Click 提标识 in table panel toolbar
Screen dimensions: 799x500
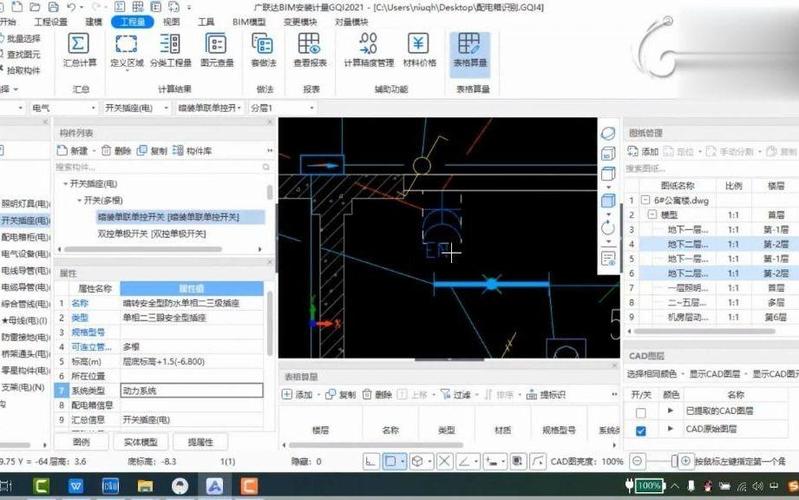[x=546, y=394]
